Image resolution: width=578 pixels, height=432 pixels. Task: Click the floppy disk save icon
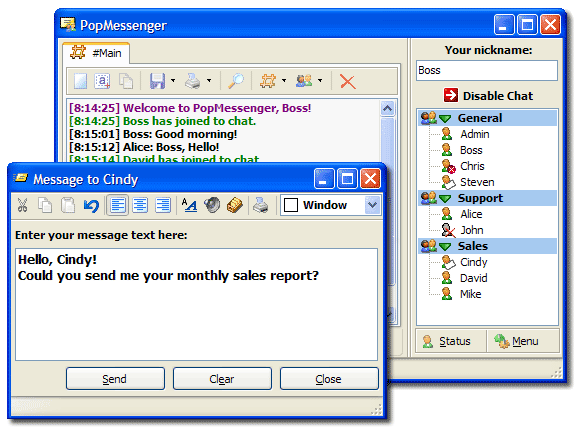157,81
